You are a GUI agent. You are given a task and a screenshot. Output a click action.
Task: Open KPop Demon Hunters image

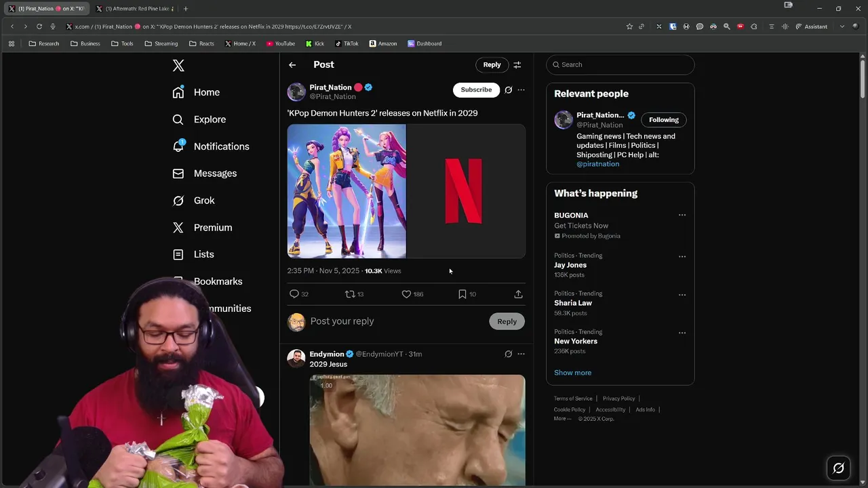347,191
